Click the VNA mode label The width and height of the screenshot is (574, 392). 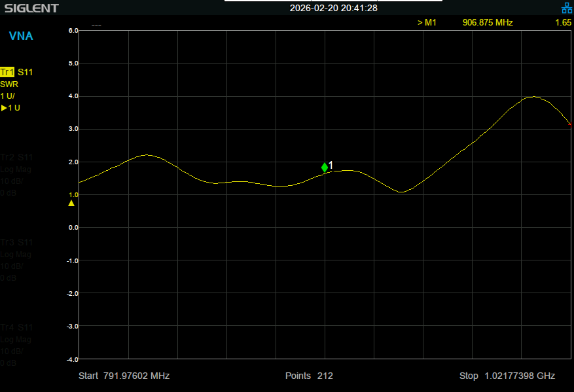click(x=20, y=36)
